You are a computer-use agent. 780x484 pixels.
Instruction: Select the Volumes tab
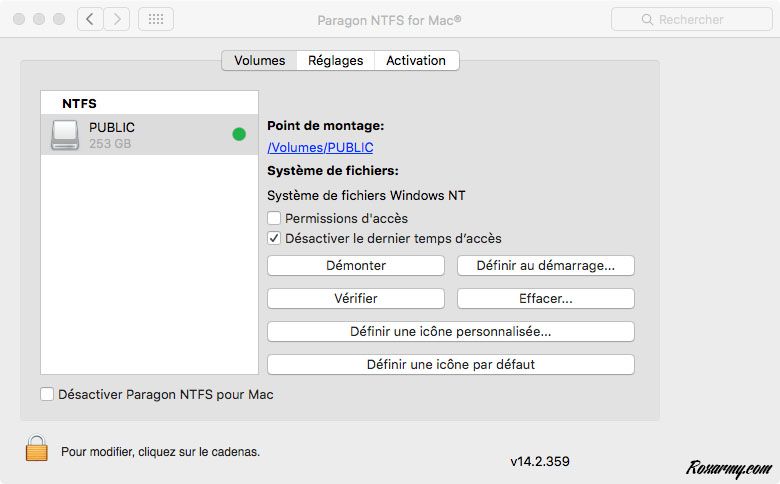[x=259, y=61]
